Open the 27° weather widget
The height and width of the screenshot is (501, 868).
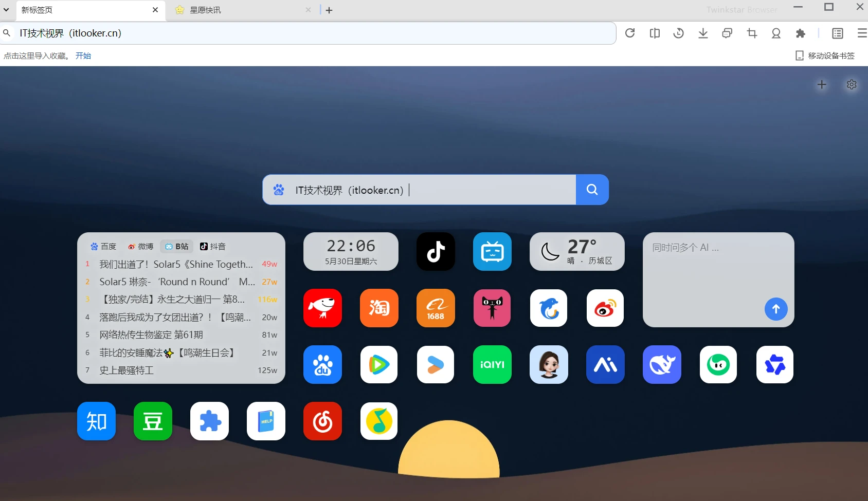(577, 251)
